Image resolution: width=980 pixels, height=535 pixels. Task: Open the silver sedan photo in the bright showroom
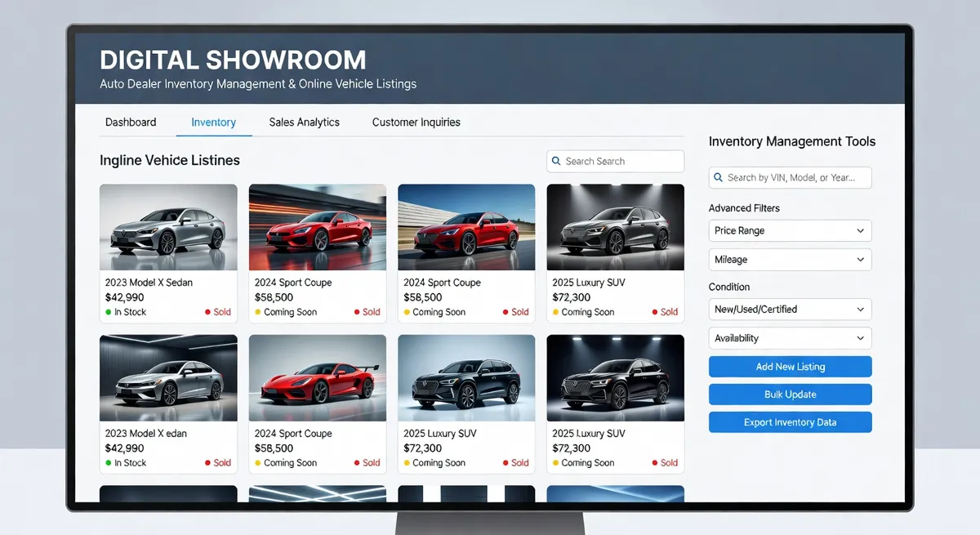168,227
